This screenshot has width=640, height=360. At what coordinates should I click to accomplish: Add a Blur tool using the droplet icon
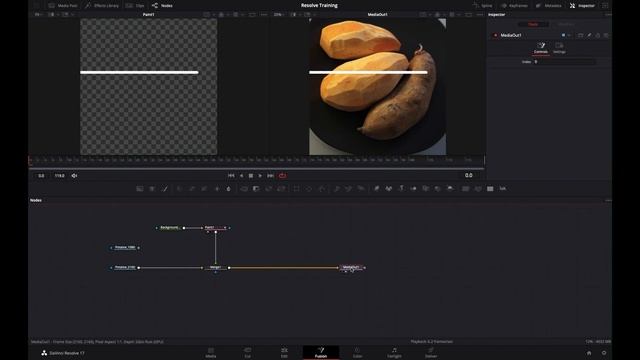(229, 189)
